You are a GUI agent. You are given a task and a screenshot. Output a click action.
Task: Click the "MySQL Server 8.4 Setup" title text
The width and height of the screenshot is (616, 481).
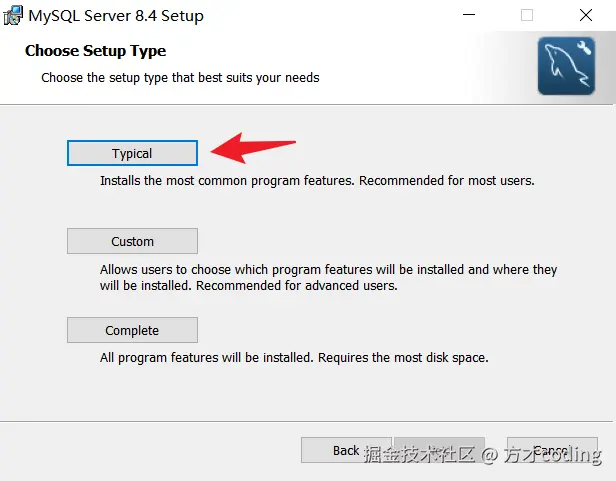pos(115,15)
